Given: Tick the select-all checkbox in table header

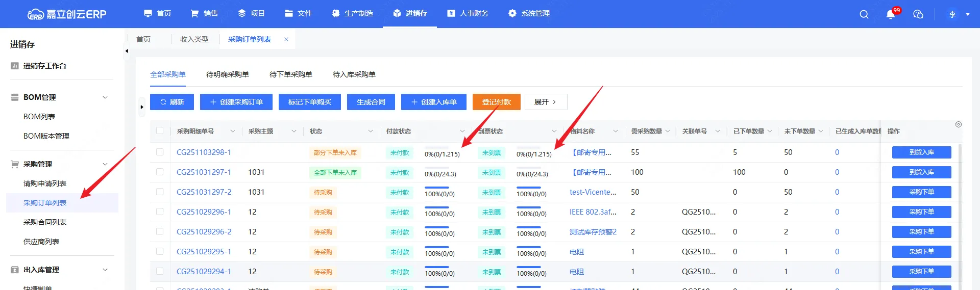Looking at the screenshot, I should [160, 131].
